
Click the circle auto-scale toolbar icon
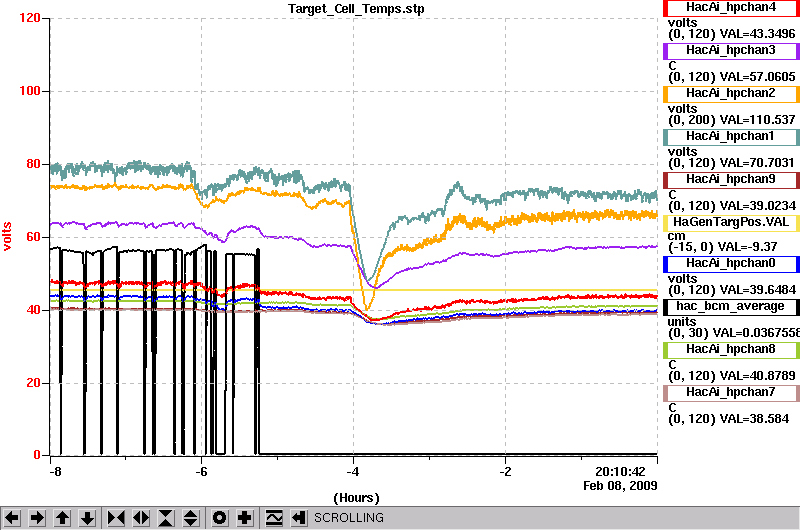[219, 518]
